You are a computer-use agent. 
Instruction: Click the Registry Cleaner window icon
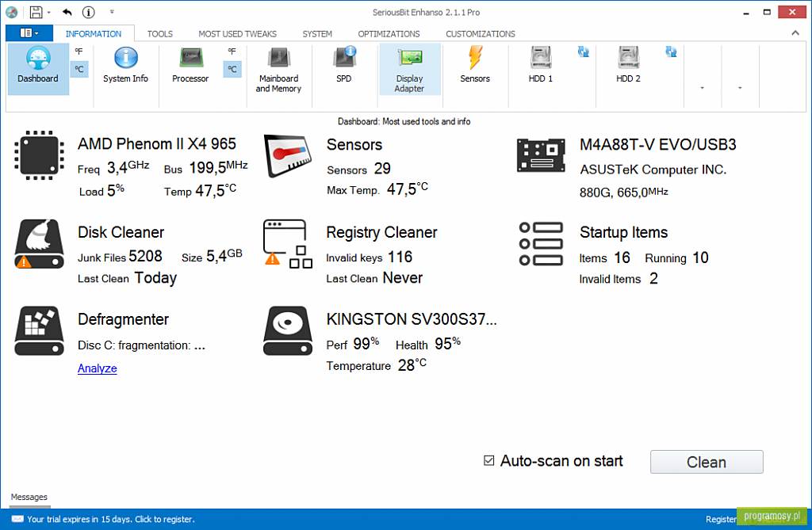coord(288,244)
